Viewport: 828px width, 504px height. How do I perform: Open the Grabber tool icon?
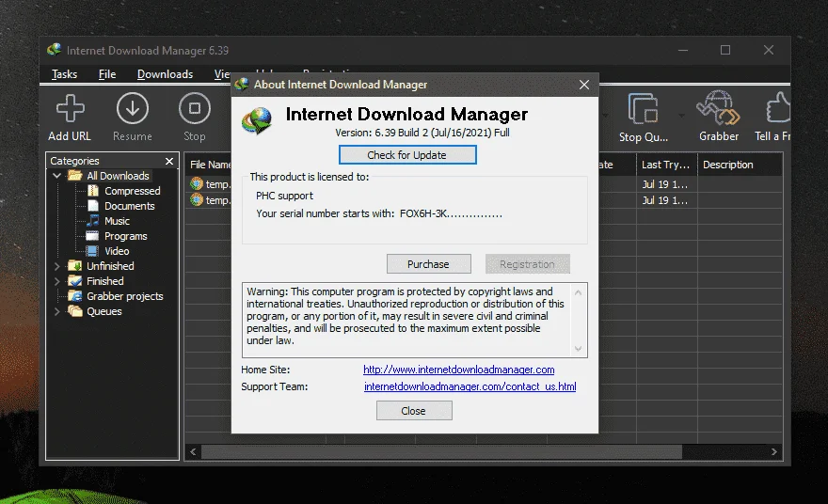[x=718, y=107]
